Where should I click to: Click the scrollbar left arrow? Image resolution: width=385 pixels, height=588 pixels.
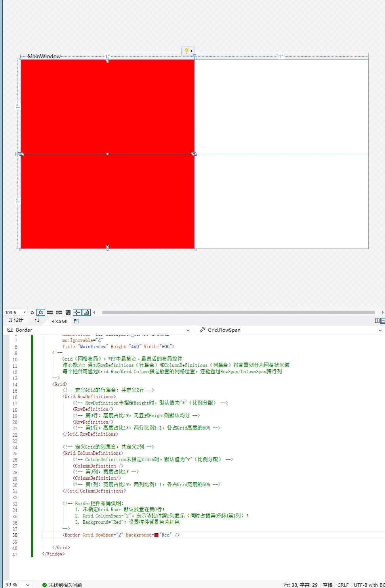click(x=94, y=313)
